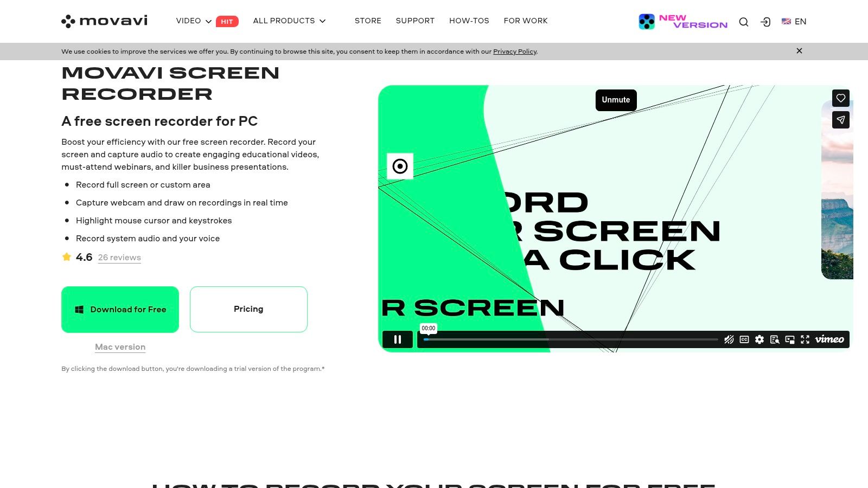
Task: Open the 26 reviews link
Action: pos(119,258)
